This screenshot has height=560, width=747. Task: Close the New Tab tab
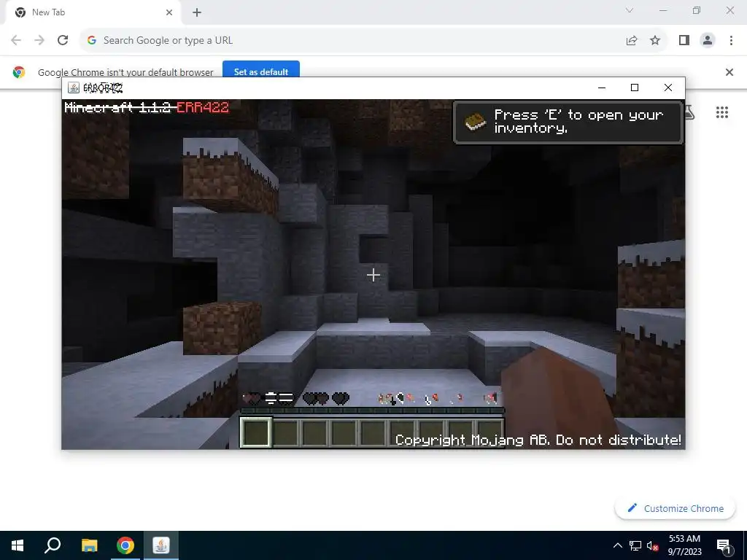169,12
